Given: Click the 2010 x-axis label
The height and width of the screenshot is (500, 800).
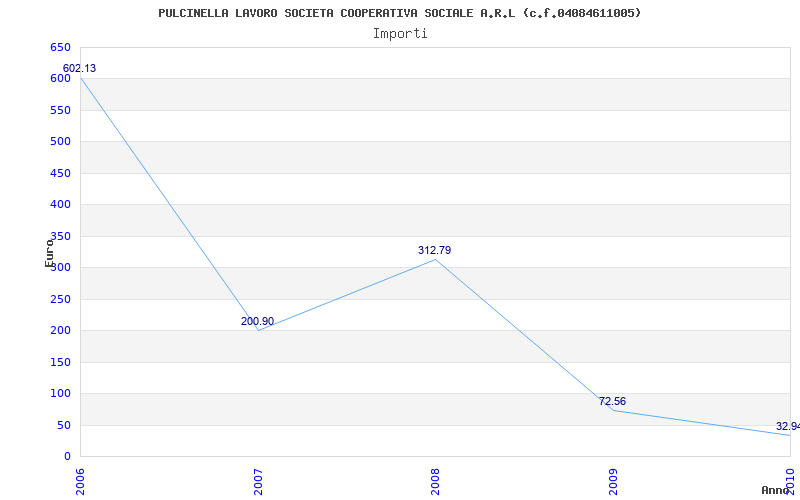Looking at the screenshot, I should 791,482.
